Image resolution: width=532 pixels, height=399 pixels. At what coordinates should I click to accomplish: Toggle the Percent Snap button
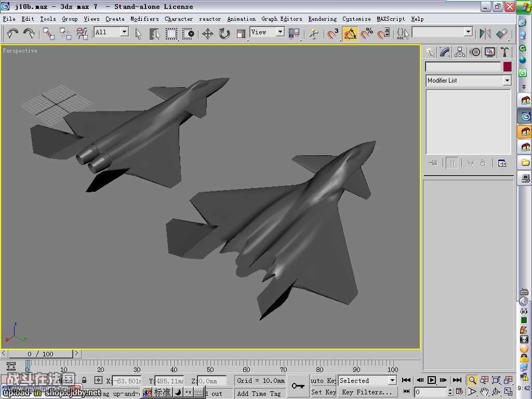tap(367, 34)
